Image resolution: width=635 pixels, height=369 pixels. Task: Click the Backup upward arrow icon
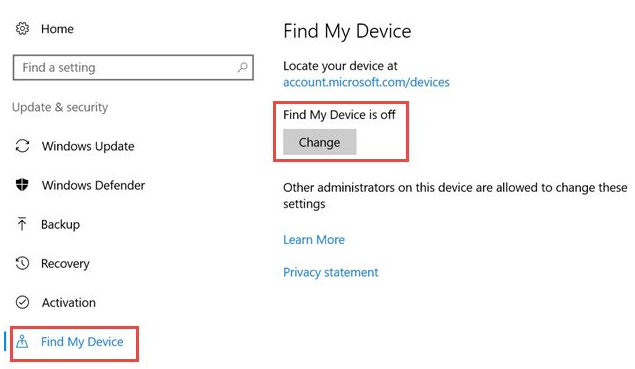[x=22, y=224]
